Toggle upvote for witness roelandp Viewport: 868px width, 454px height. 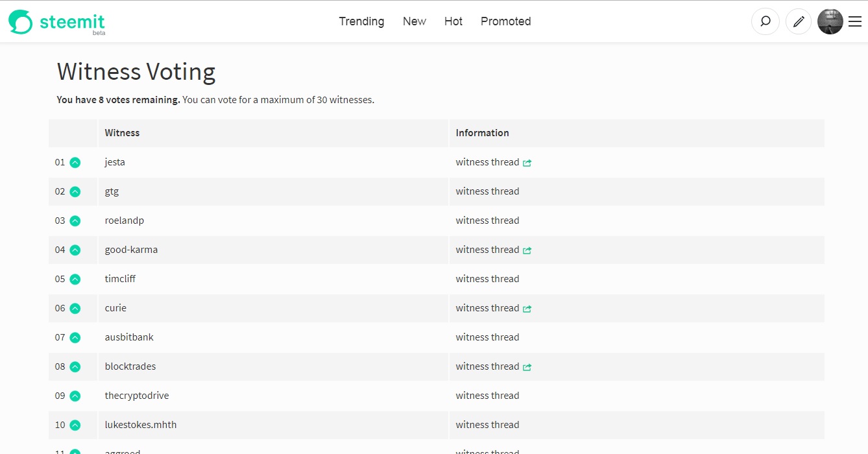[75, 221]
